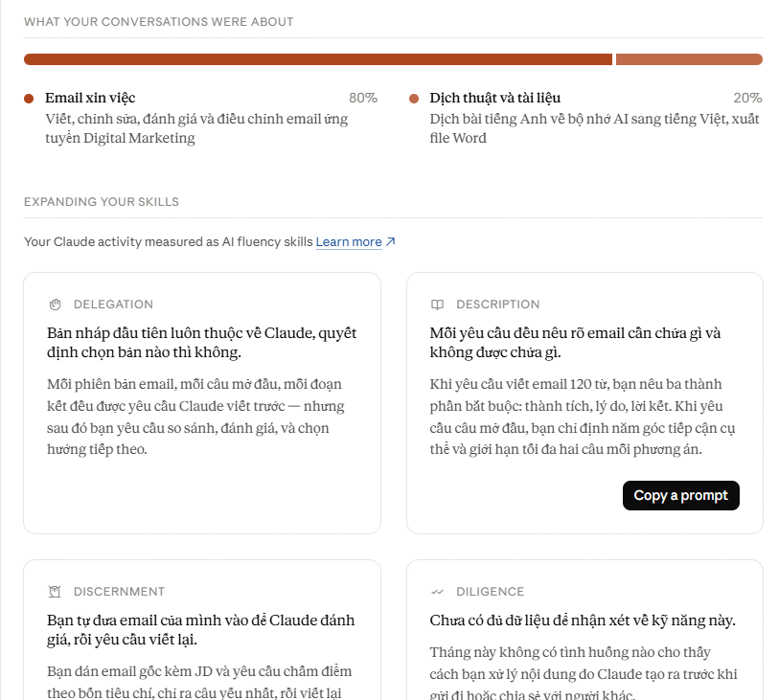Click the light orange 20% bar segment
The height and width of the screenshot is (700, 779).
click(689, 59)
